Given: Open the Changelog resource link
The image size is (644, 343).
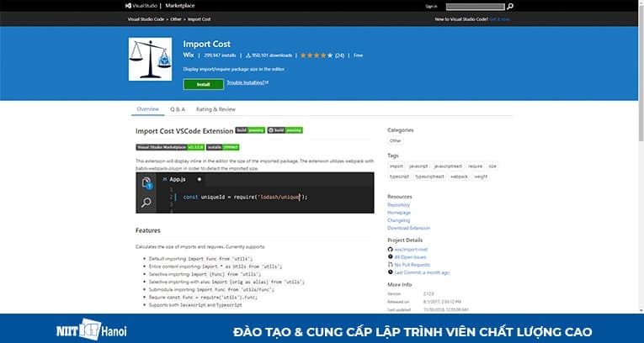Looking at the screenshot, I should (398, 220).
